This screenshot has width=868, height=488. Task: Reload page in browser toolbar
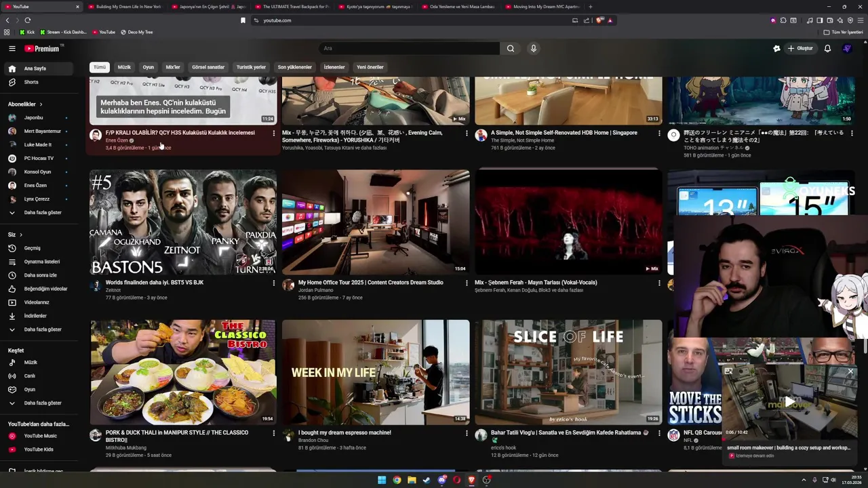click(x=28, y=20)
